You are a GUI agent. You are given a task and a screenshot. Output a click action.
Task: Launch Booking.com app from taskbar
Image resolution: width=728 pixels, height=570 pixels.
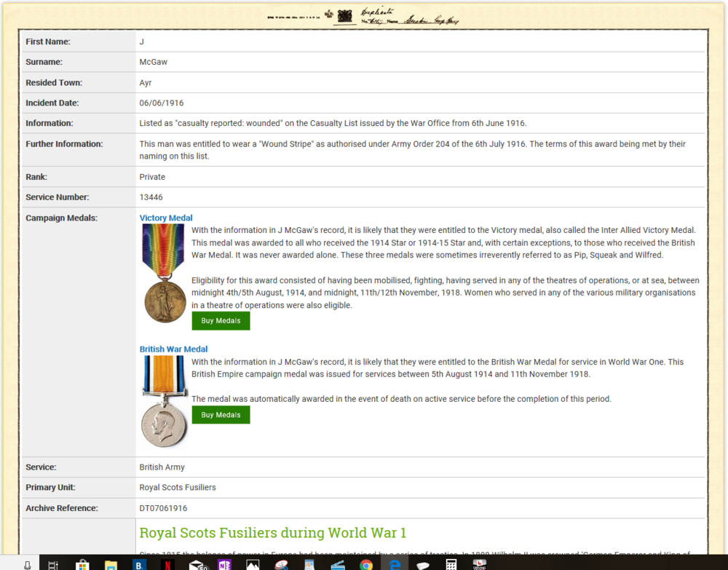[139, 564]
